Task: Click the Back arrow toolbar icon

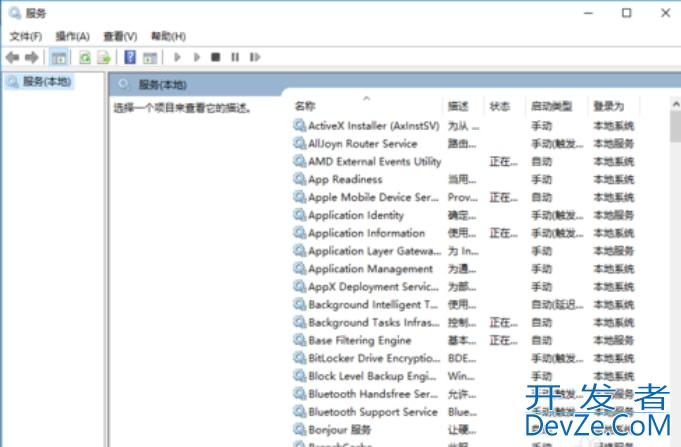Action: click(12, 57)
